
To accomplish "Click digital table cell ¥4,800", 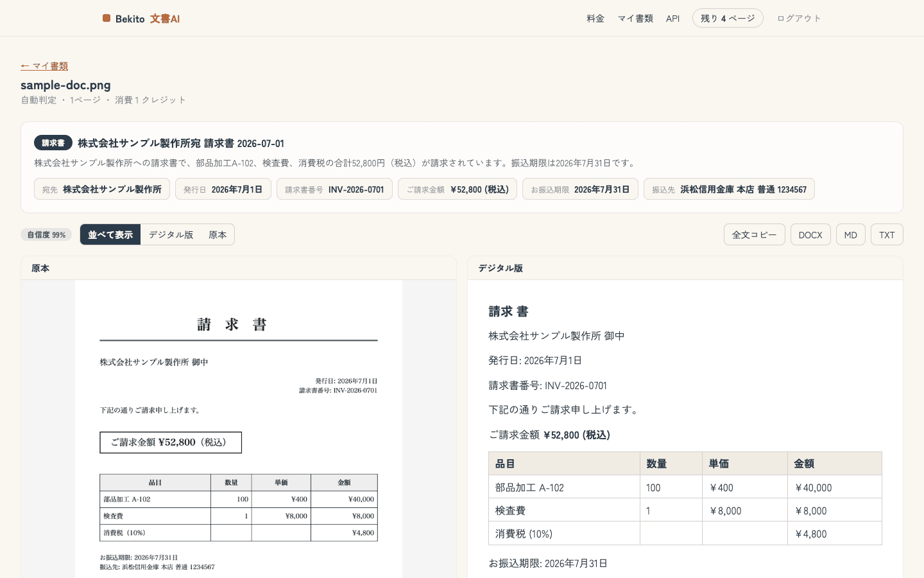I will 834,534.
